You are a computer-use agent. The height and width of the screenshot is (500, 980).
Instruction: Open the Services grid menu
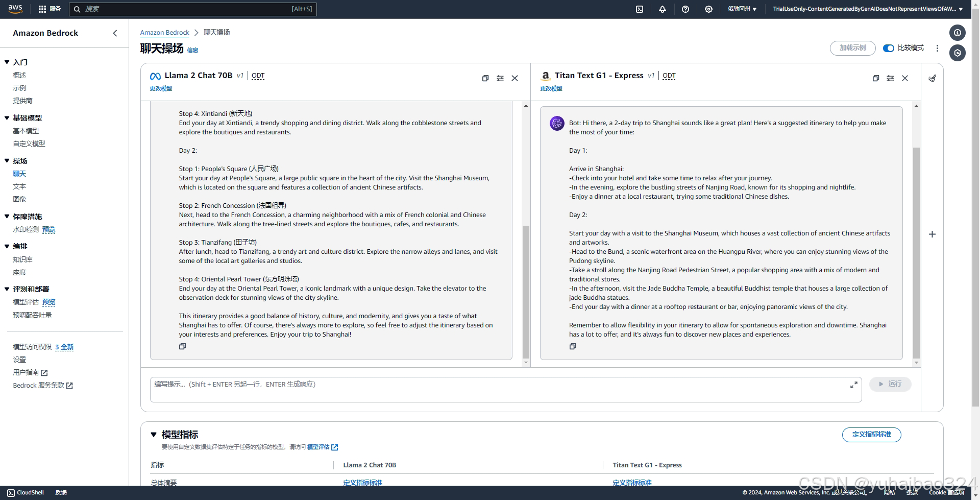point(50,9)
